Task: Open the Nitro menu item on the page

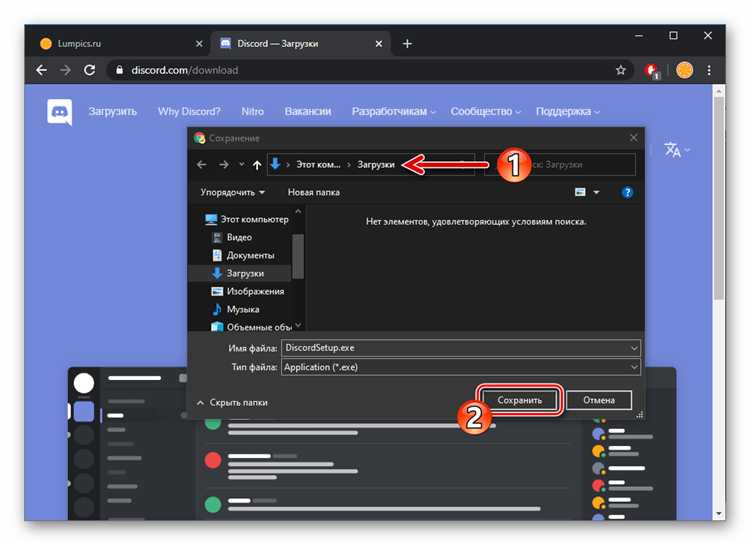Action: (253, 111)
